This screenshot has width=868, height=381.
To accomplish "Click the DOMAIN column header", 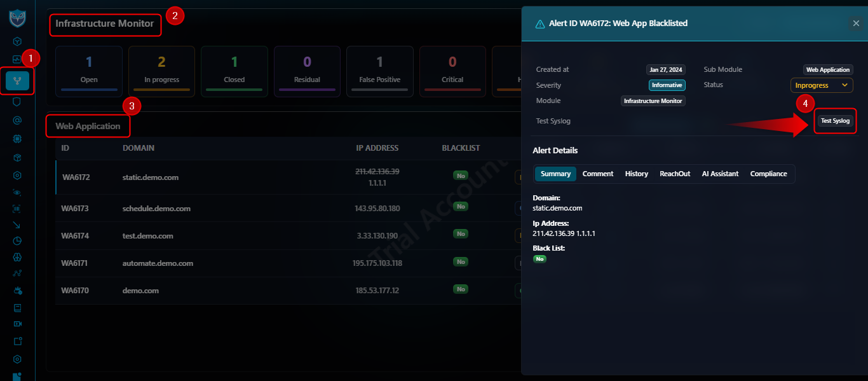I will tap(139, 148).
